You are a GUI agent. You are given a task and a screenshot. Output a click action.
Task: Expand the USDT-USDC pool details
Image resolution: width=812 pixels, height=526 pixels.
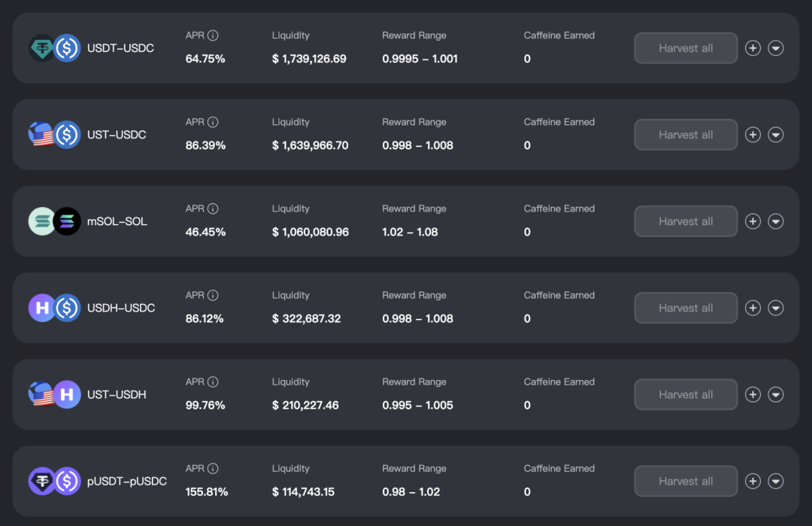click(x=776, y=48)
